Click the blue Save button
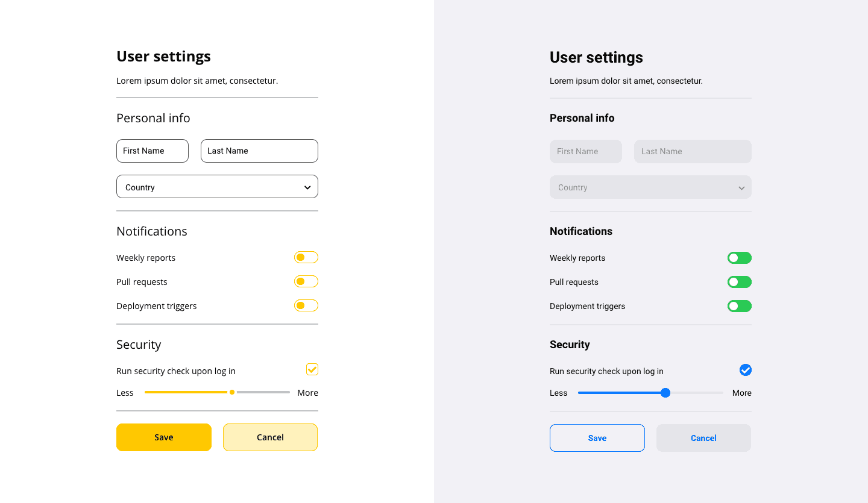868x503 pixels. tap(597, 437)
